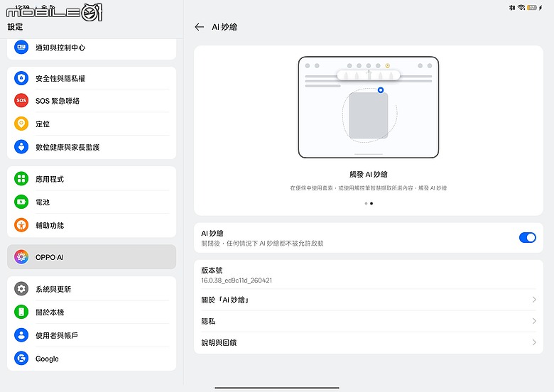554x392 pixels.
Task: Select the OPPO AI entry
Action: 92,257
